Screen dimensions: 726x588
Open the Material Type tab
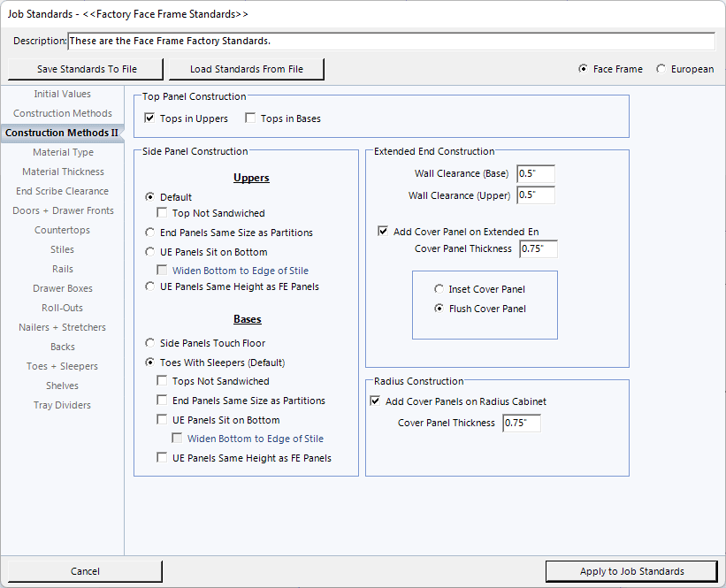[63, 152]
